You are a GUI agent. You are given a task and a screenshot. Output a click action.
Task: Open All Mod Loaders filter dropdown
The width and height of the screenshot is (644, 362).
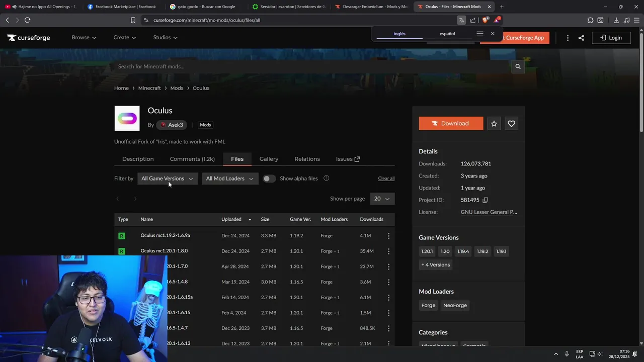click(230, 178)
